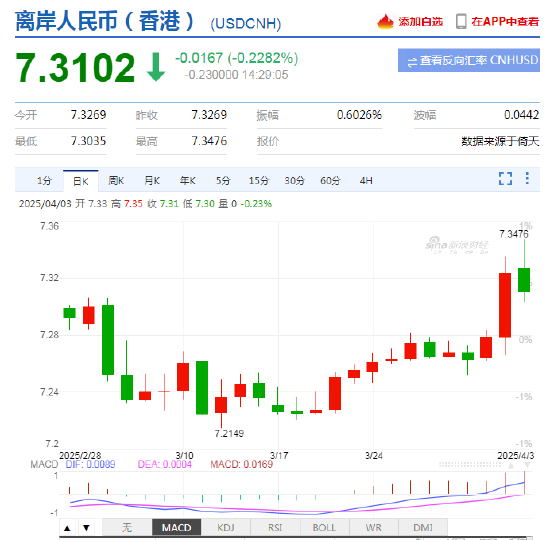Choose the 30分 interval tab
The width and height of the screenshot is (550, 540).
[x=294, y=181]
